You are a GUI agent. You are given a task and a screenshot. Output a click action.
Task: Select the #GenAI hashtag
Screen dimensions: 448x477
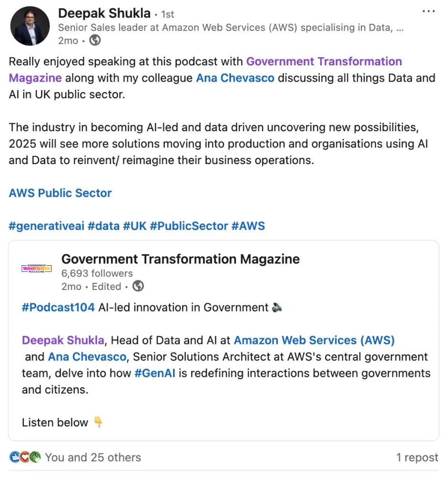click(x=155, y=373)
